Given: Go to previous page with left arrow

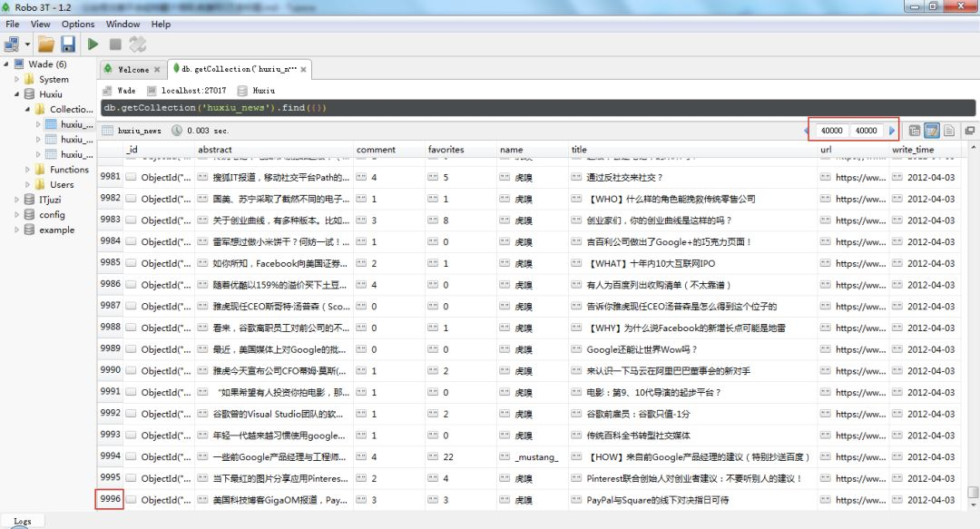Looking at the screenshot, I should (x=807, y=131).
